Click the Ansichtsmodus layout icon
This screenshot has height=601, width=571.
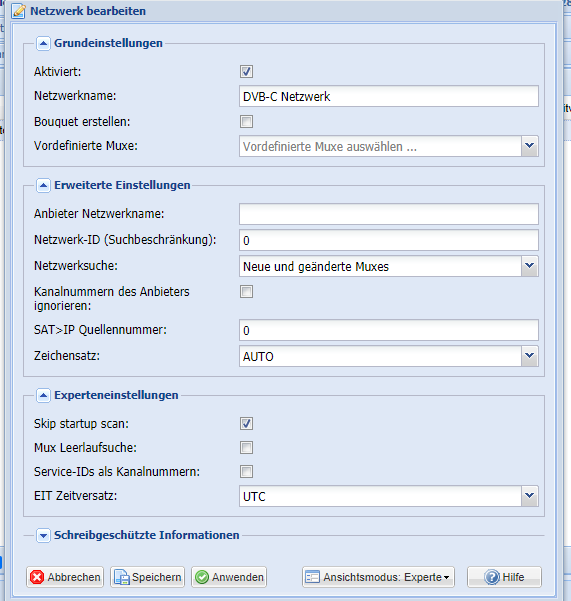tap(312, 577)
